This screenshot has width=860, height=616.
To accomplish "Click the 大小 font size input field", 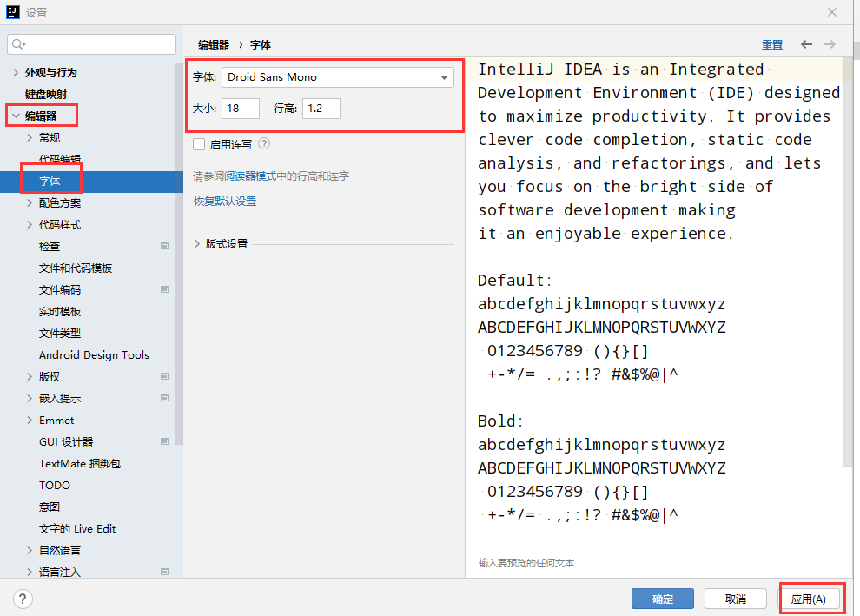I will pyautogui.click(x=241, y=109).
